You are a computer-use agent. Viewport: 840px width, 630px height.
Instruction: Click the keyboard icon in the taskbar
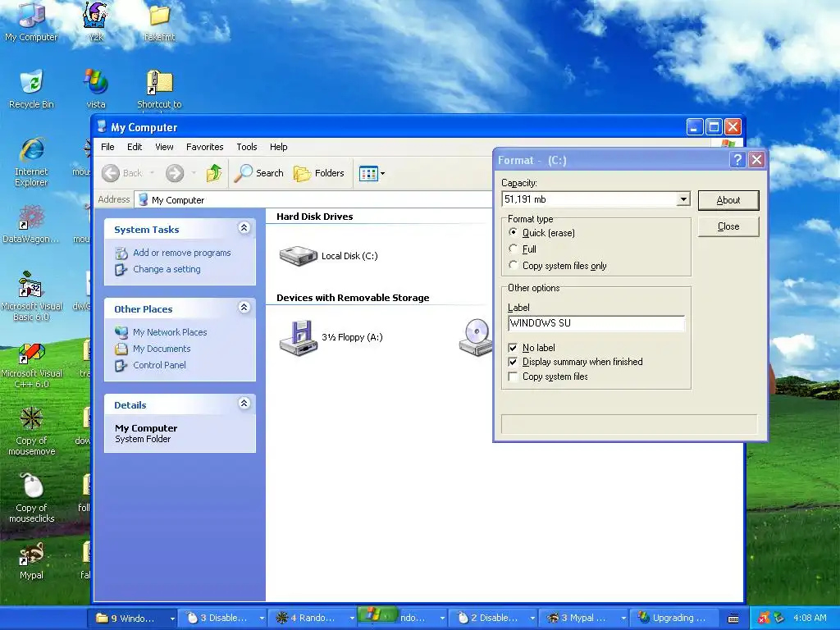(x=733, y=619)
